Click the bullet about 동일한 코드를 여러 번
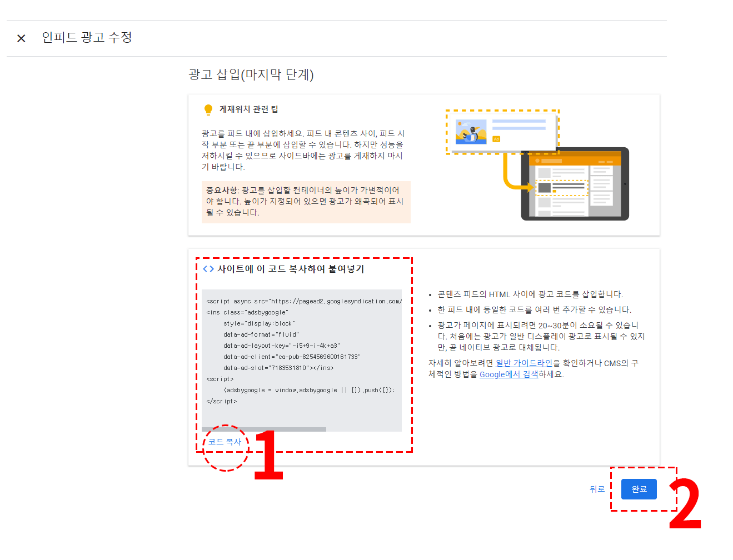Image resolution: width=733 pixels, height=560 pixels. pyautogui.click(x=534, y=309)
